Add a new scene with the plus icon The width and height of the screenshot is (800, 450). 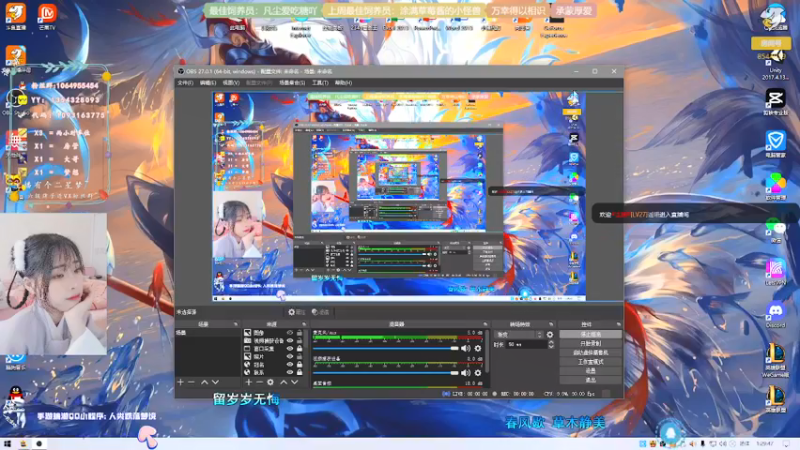(180, 382)
